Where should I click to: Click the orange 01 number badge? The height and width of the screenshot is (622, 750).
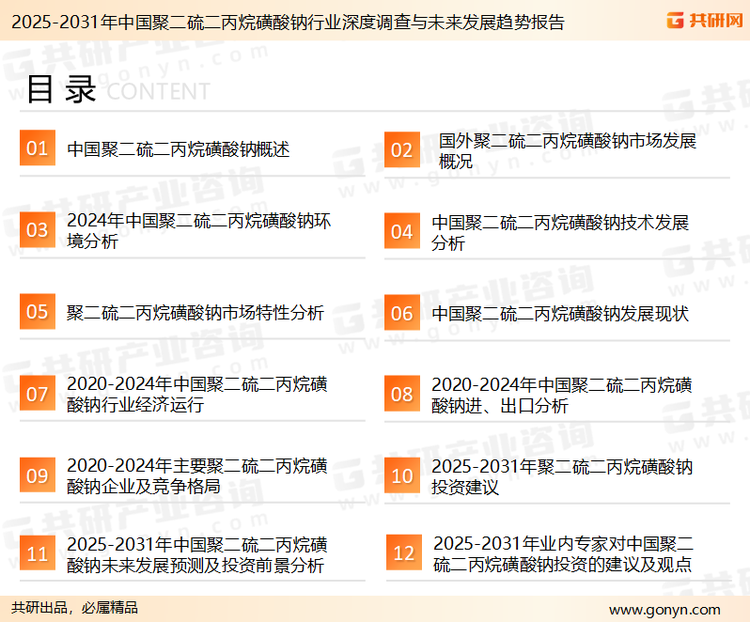pos(37,148)
